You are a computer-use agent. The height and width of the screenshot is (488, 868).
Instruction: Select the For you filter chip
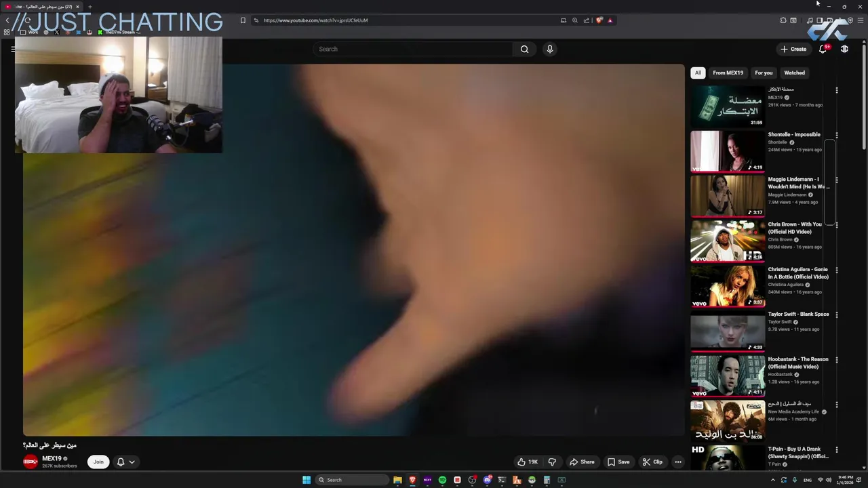[764, 73]
